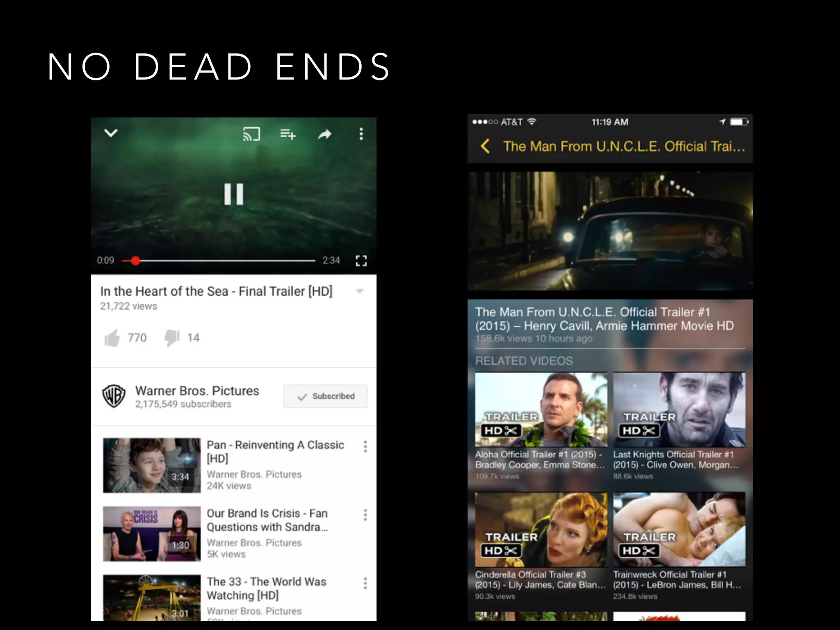
Task: Minimize the player with down chevron
Action: click(x=111, y=133)
